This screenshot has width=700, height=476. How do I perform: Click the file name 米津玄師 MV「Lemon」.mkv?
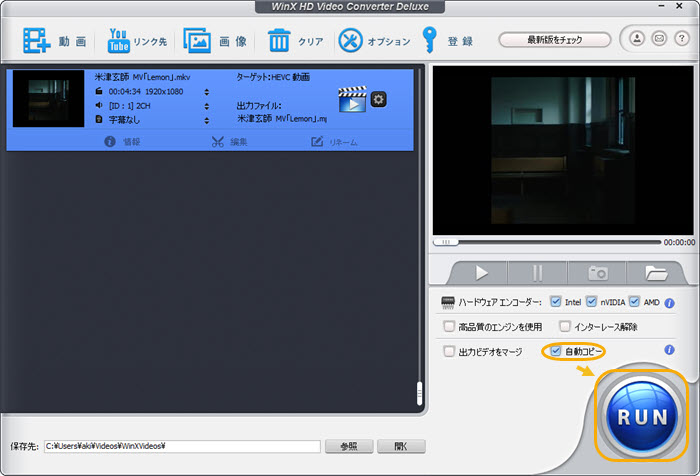[x=142, y=77]
